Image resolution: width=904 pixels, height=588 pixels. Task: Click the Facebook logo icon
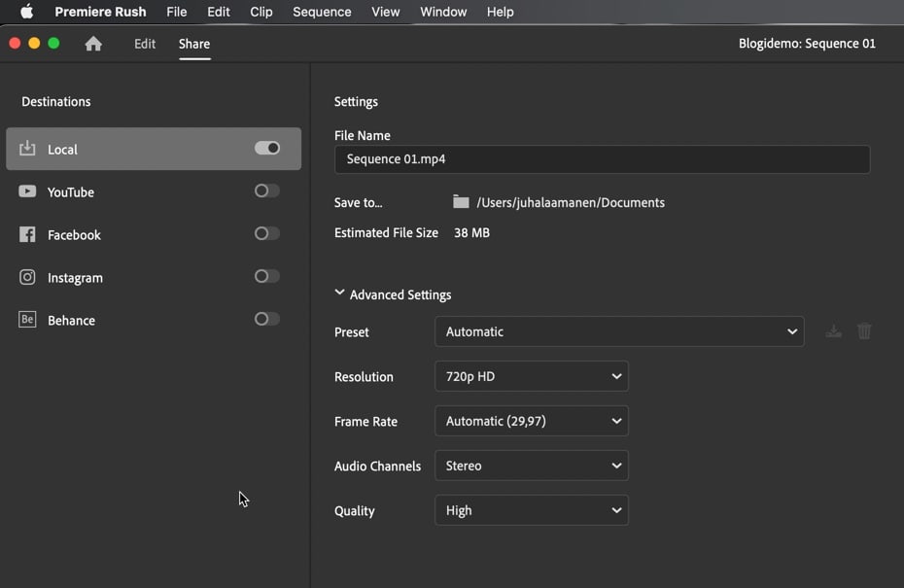click(27, 234)
